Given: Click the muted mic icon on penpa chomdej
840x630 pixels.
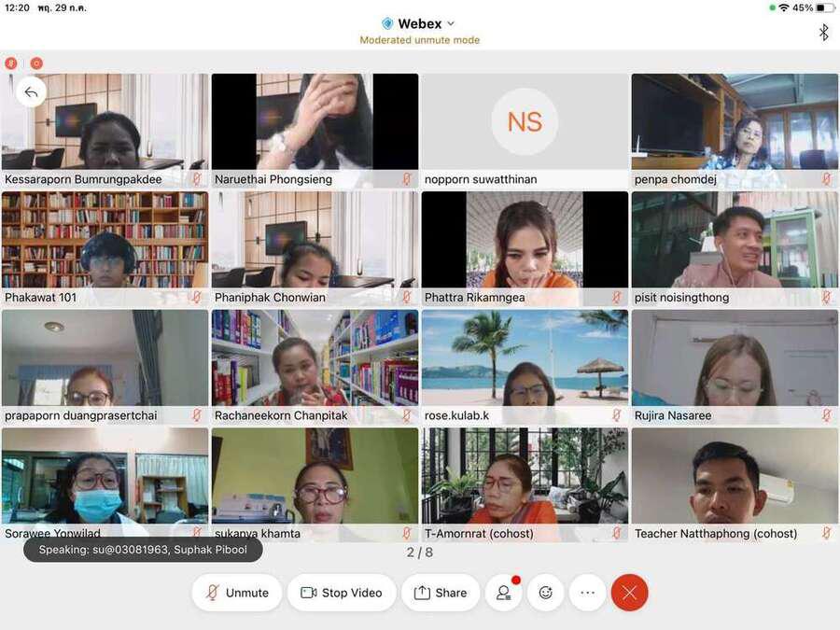Looking at the screenshot, I should point(826,179).
